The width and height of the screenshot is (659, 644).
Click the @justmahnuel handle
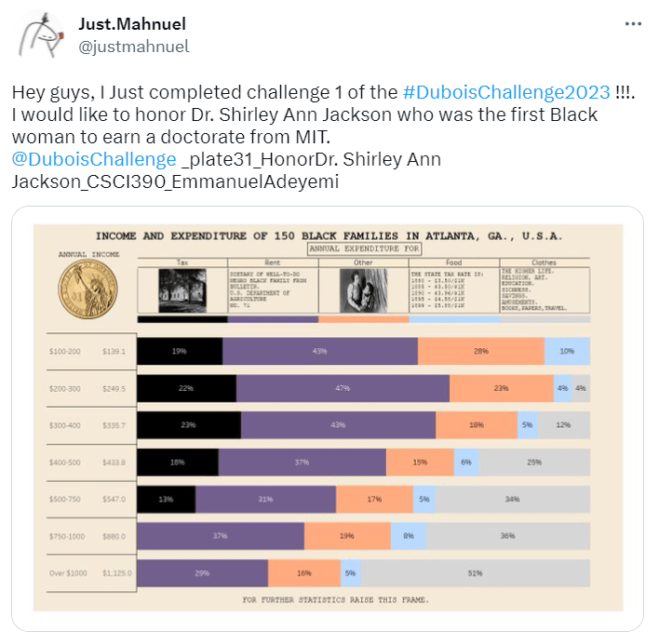[133, 46]
